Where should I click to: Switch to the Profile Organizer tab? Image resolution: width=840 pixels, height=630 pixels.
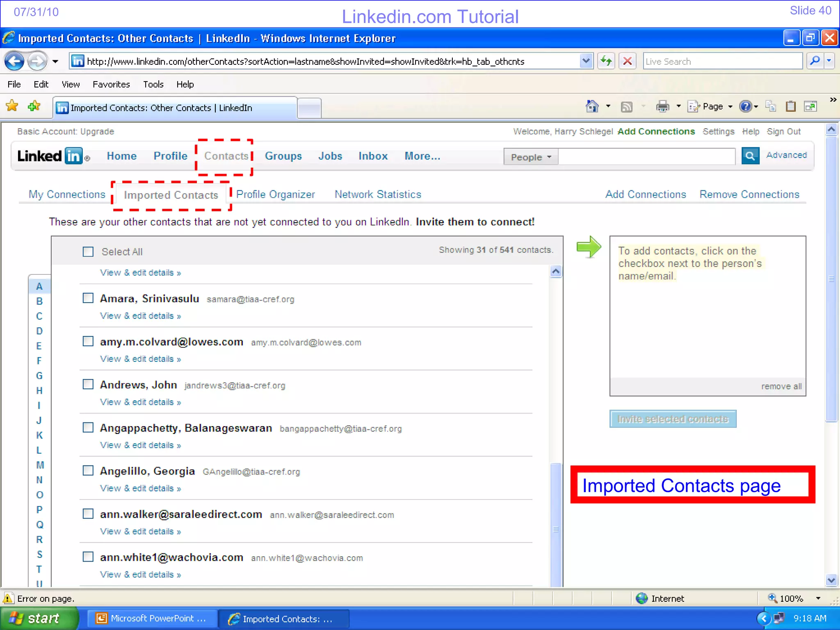coord(275,194)
